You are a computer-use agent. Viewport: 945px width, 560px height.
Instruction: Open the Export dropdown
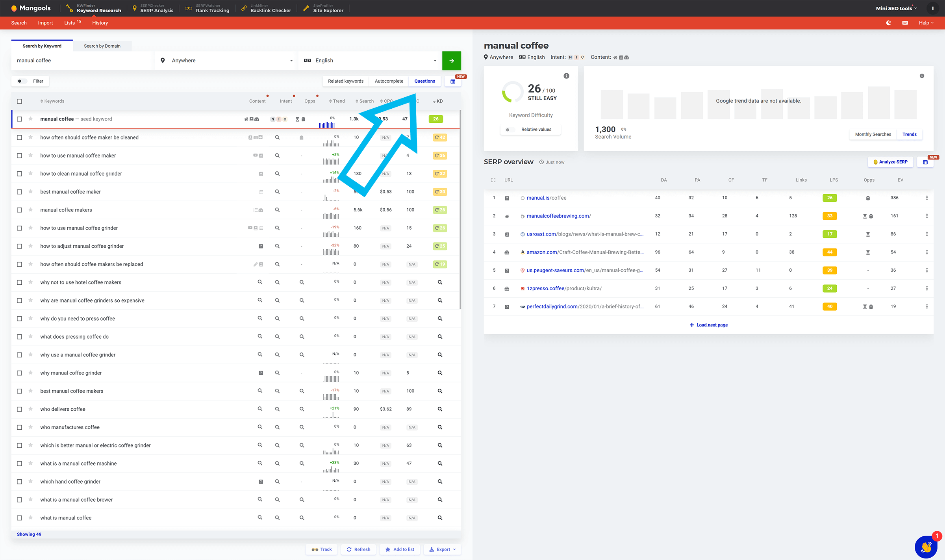(x=442, y=549)
